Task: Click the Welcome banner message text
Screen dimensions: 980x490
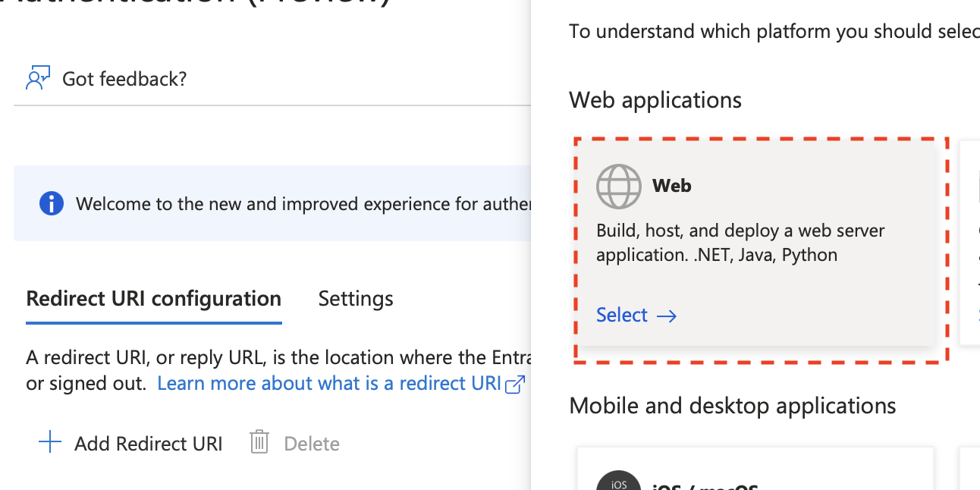Action: (303, 204)
